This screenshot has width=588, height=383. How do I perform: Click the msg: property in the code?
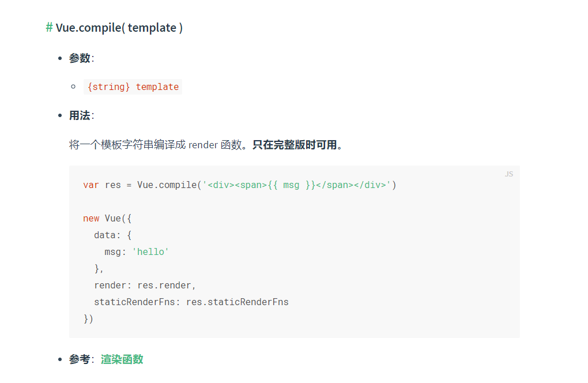[x=115, y=252]
